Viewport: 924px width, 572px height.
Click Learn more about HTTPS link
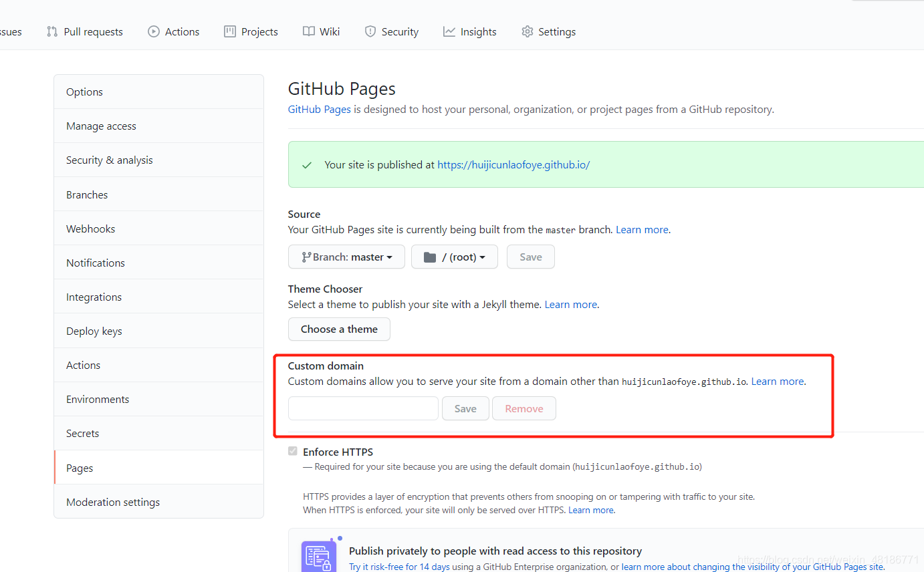(x=591, y=510)
